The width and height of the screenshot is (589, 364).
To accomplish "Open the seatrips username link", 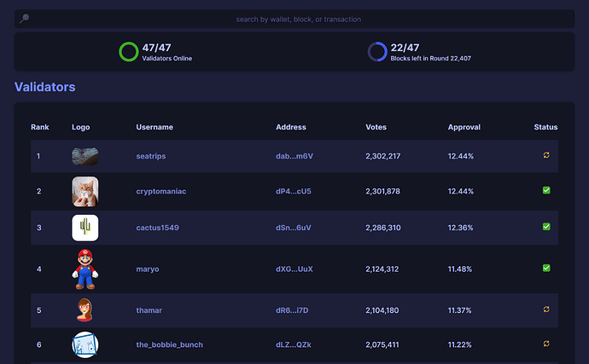I will (150, 156).
